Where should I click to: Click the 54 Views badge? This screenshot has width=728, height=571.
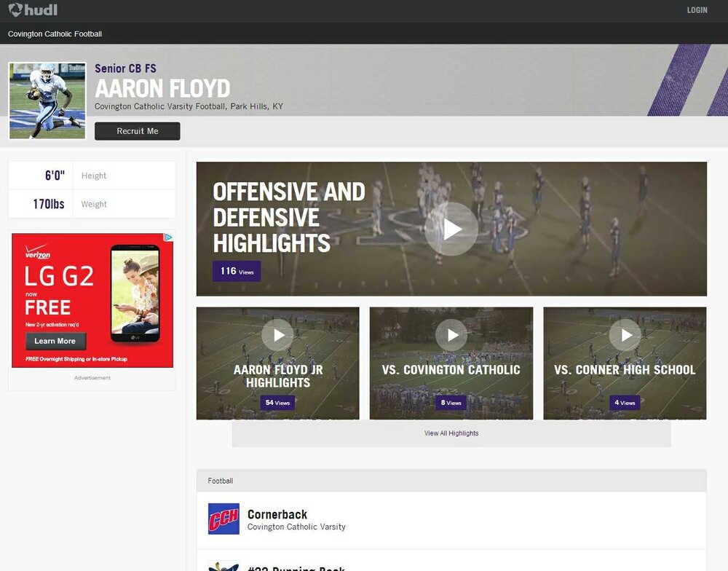coord(277,403)
